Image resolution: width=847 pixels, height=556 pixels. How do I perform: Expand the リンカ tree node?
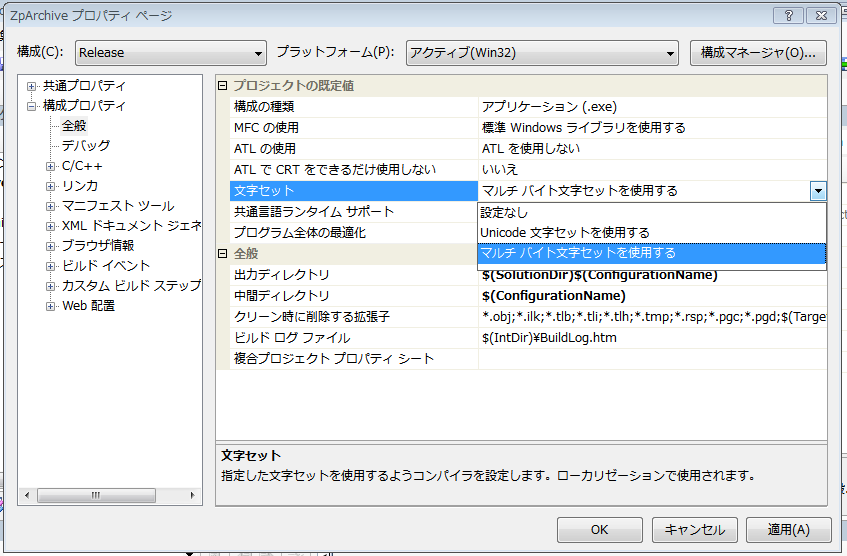[x=50, y=186]
